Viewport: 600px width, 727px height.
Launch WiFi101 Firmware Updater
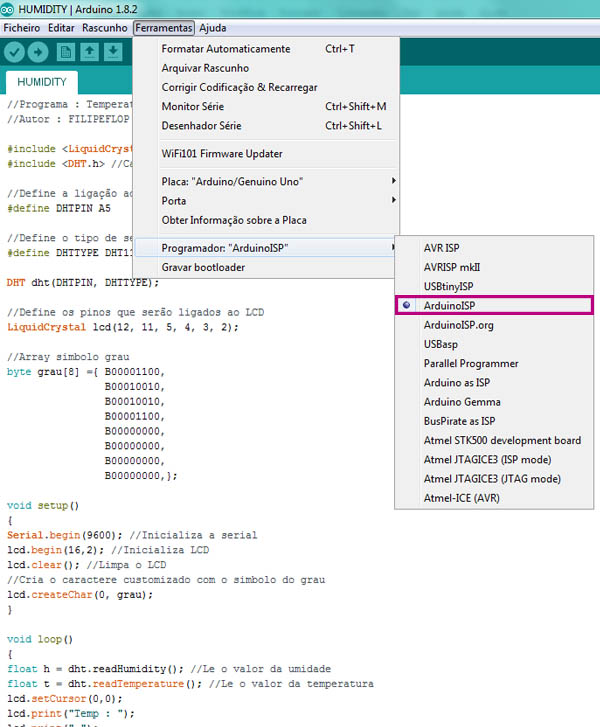266,154
